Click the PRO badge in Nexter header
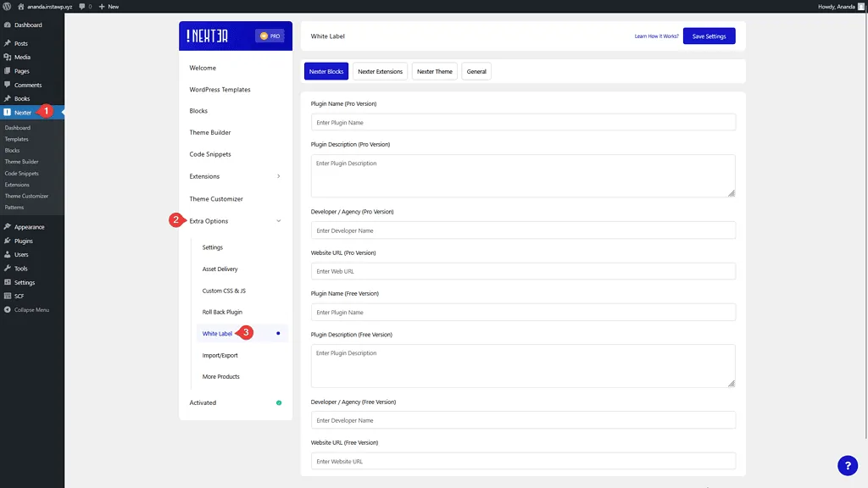The height and width of the screenshot is (488, 868). 269,36
